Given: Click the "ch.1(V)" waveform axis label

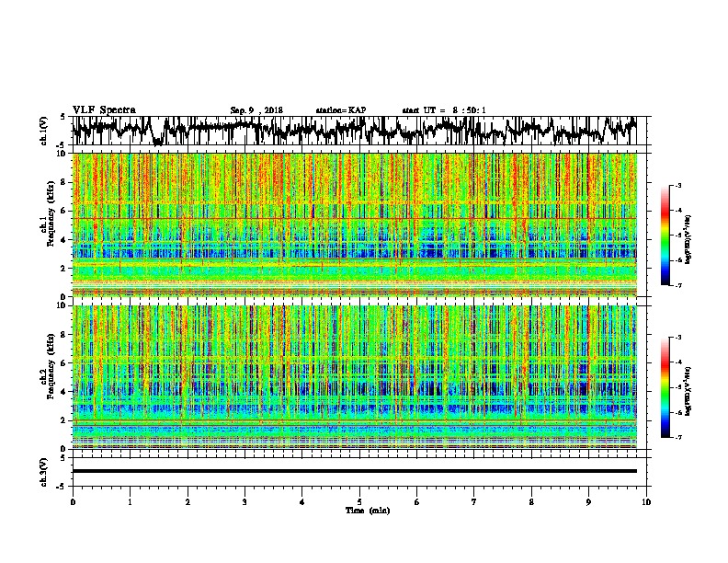Looking at the screenshot, I should (44, 131).
